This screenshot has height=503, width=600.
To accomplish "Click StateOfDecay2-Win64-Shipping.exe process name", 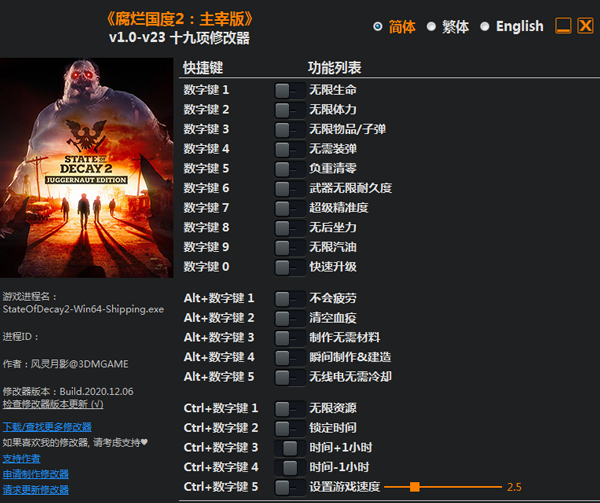I will (x=83, y=309).
